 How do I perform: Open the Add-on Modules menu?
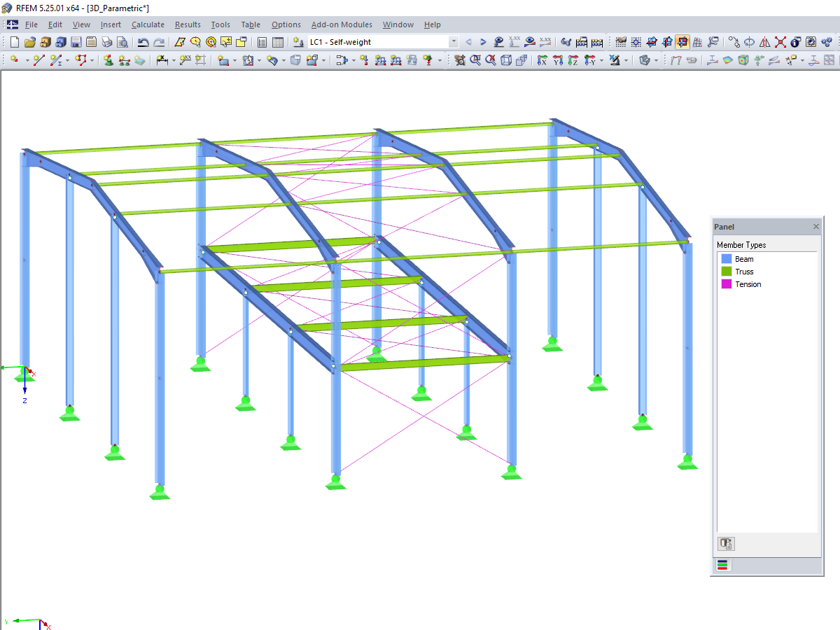[x=342, y=24]
